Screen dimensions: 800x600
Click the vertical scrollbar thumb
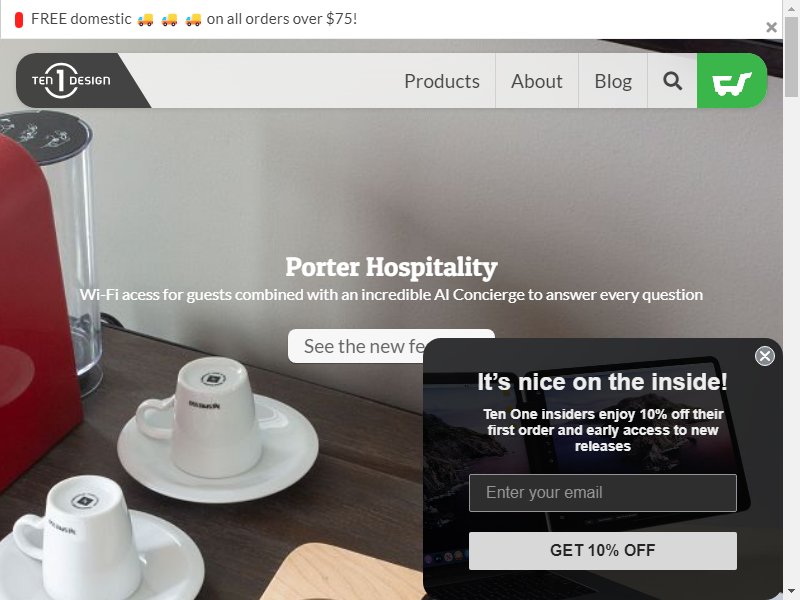point(791,56)
